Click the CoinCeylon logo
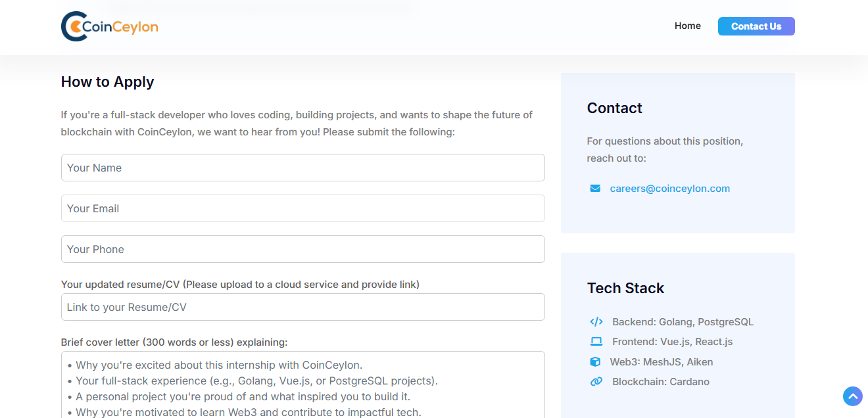The height and width of the screenshot is (418, 868). pos(109,26)
